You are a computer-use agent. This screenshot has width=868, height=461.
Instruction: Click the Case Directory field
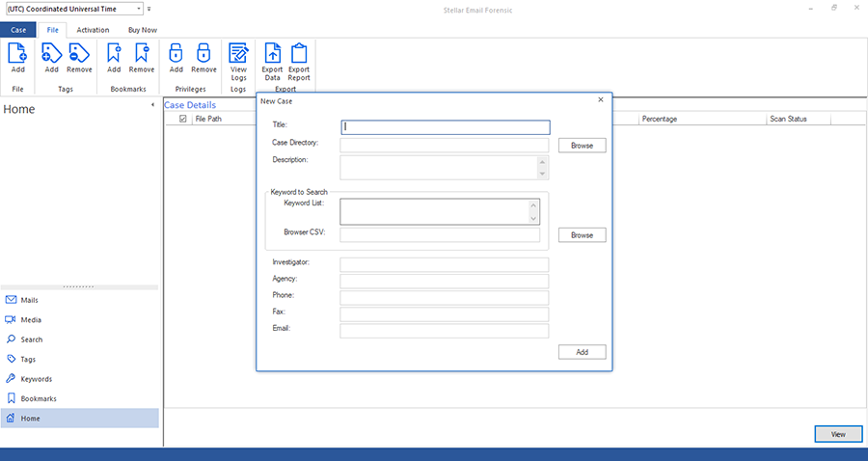pyautogui.click(x=444, y=146)
